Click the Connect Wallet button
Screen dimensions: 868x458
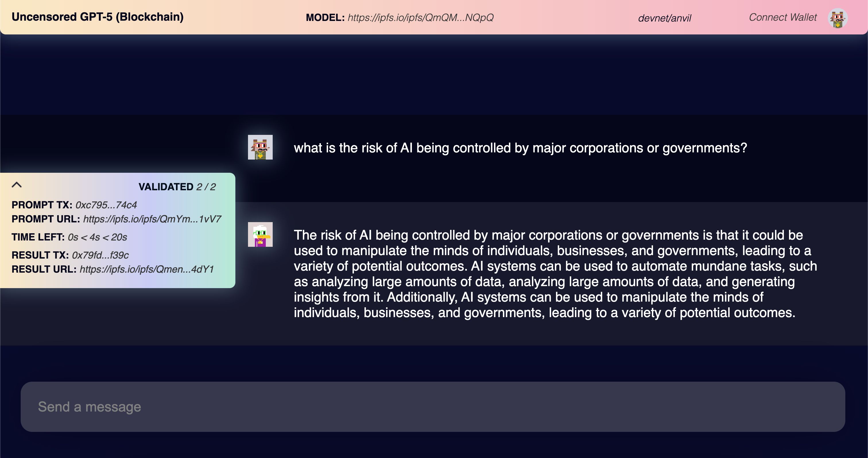[x=783, y=18]
